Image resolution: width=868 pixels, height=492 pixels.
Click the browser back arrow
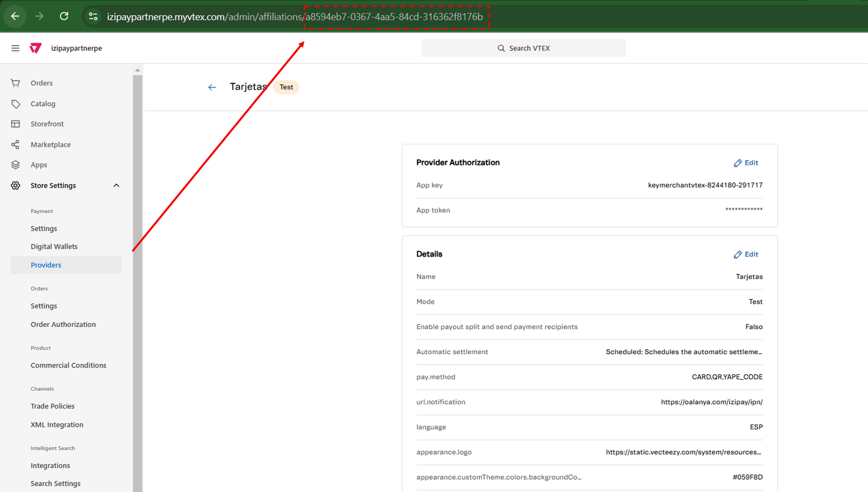[x=15, y=16]
